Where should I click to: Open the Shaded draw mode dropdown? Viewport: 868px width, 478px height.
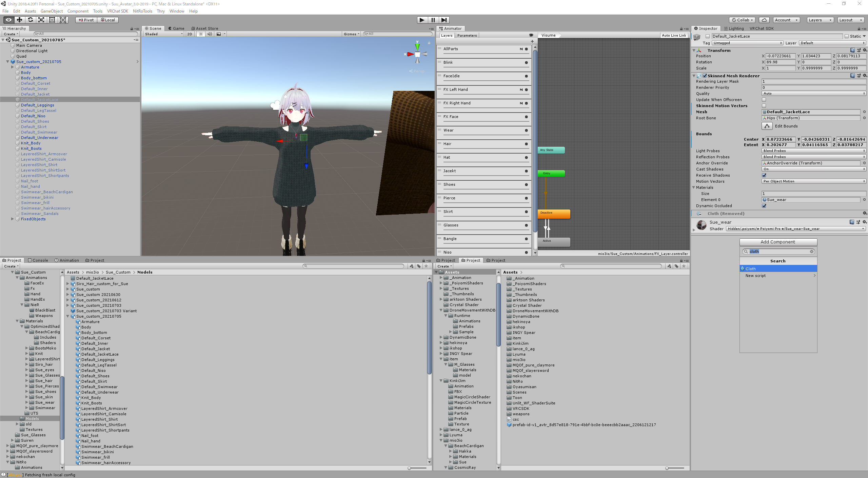pyautogui.click(x=163, y=34)
